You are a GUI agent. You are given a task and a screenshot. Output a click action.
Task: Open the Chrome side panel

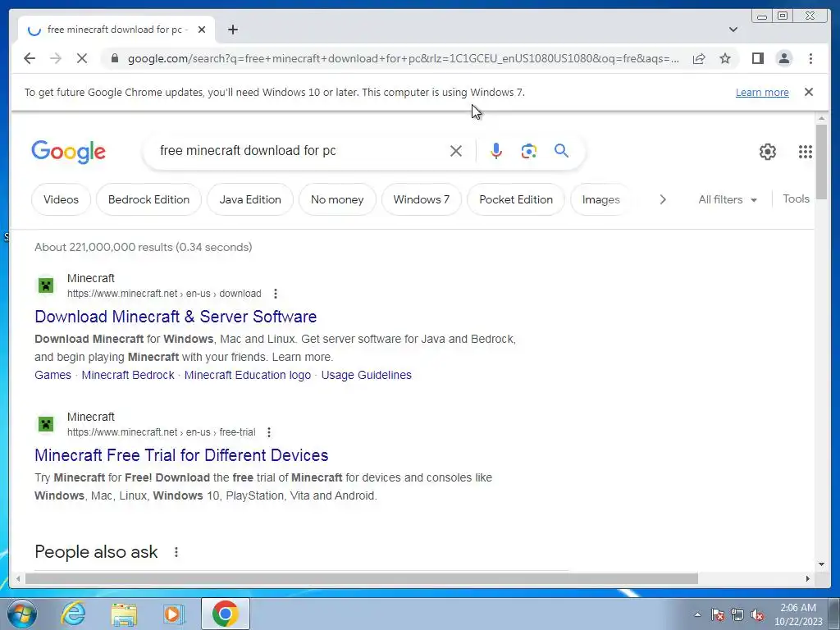757,58
